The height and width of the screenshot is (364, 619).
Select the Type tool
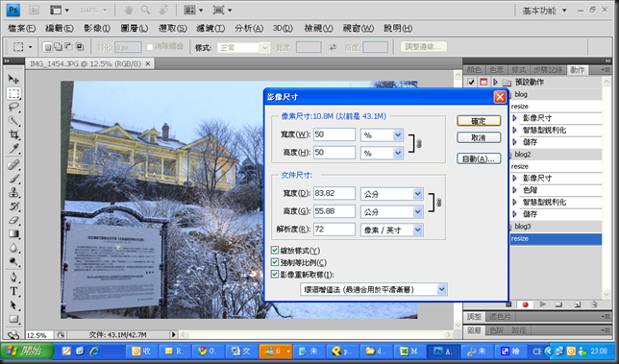[13, 291]
